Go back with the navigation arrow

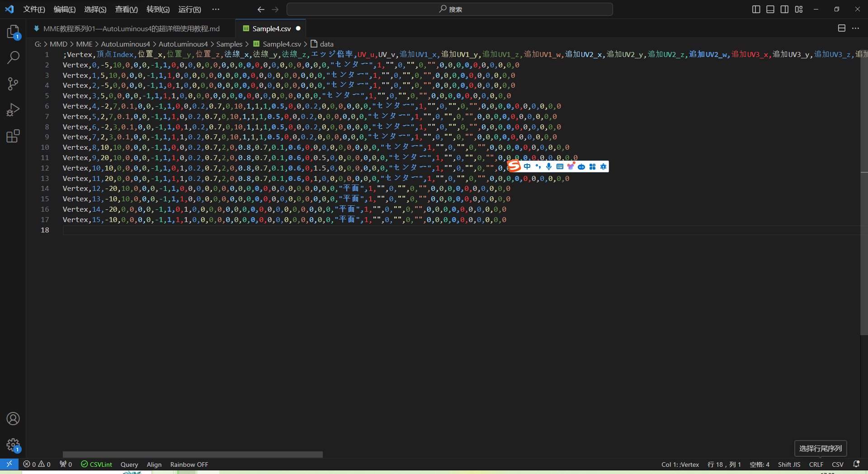point(261,9)
